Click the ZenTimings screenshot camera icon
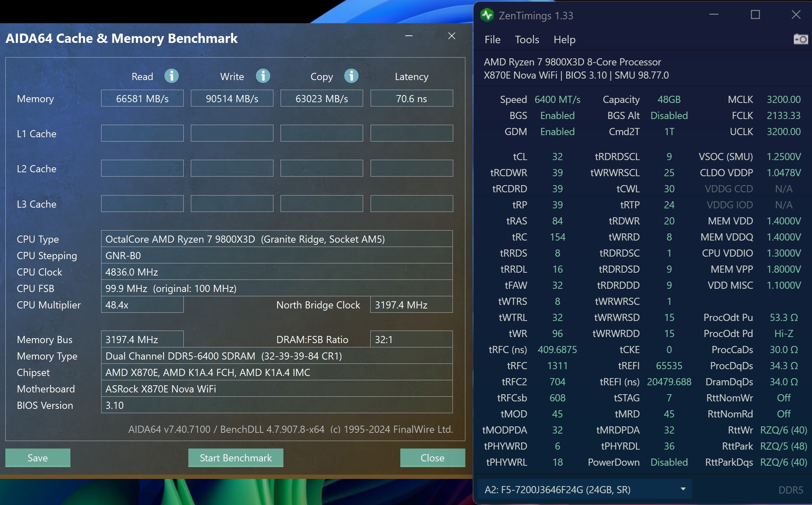 click(800, 39)
